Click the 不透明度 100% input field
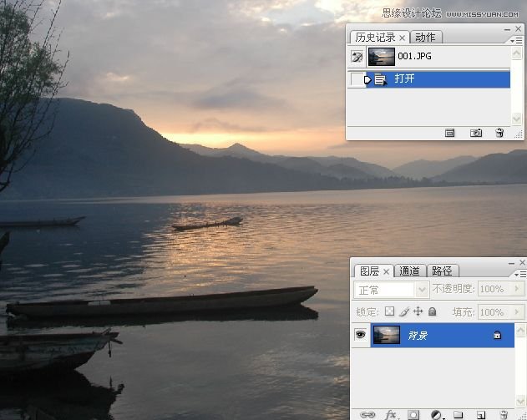527x420 pixels. pyautogui.click(x=495, y=289)
